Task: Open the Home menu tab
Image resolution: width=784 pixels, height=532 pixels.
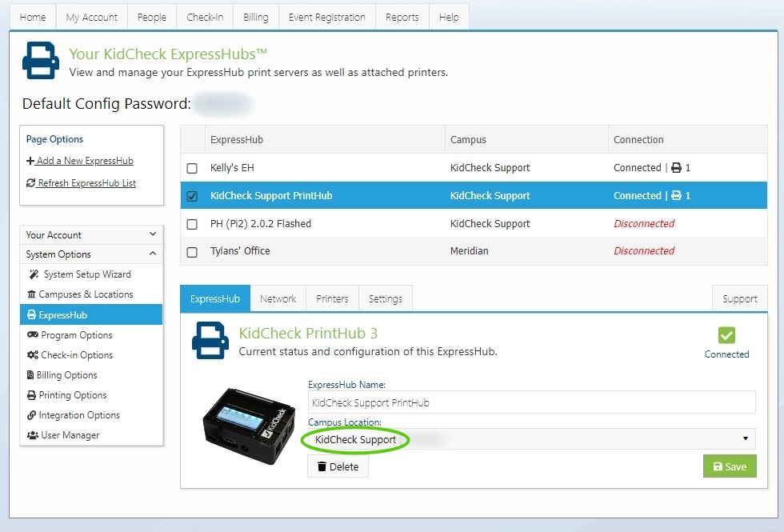Action: click(33, 17)
